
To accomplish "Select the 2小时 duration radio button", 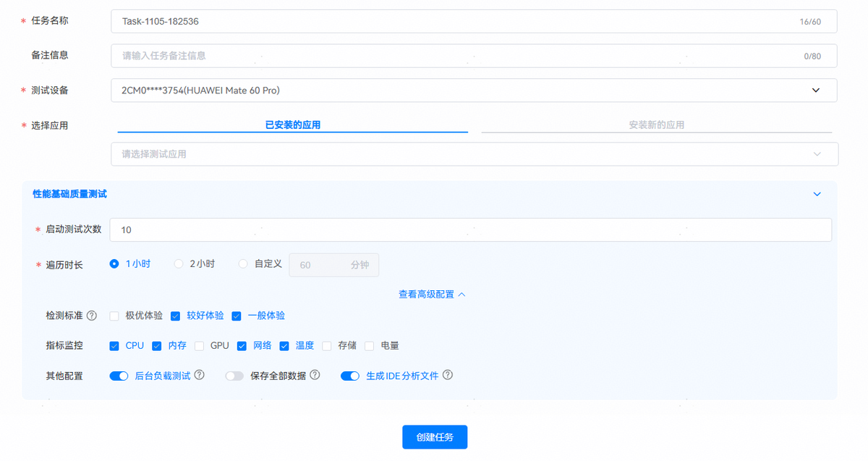I will click(x=179, y=264).
